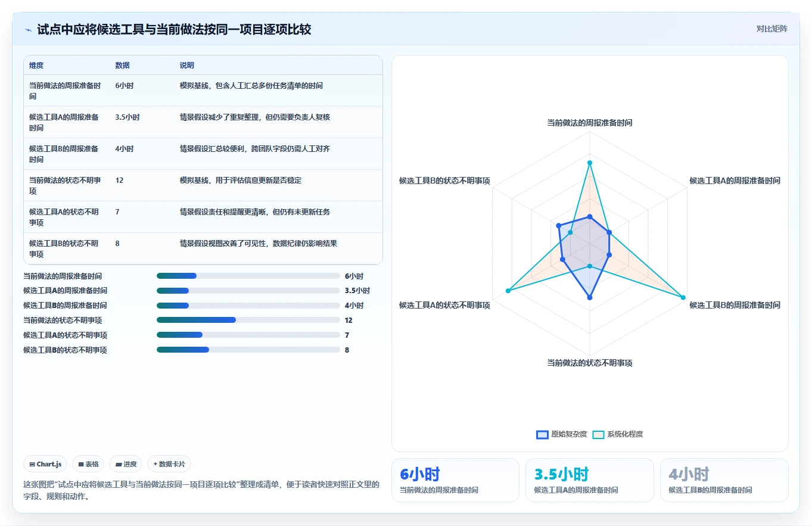Click the table data cell showing 8

(x=118, y=244)
